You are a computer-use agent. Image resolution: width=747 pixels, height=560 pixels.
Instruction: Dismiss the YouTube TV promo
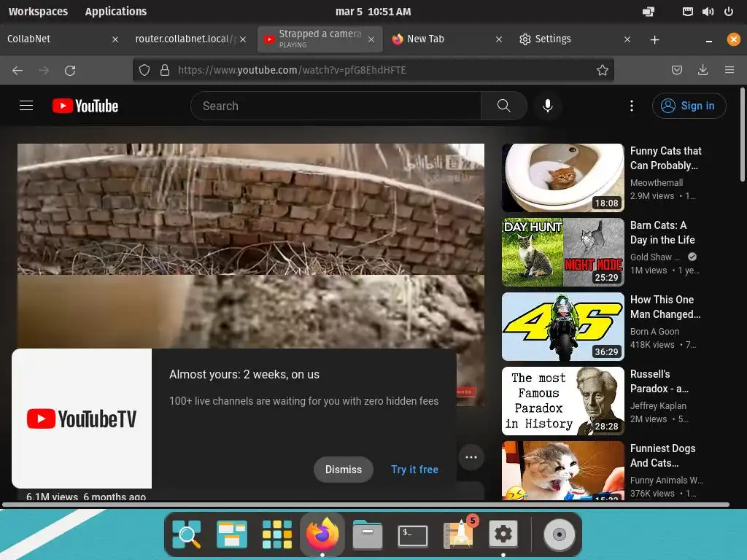(343, 470)
